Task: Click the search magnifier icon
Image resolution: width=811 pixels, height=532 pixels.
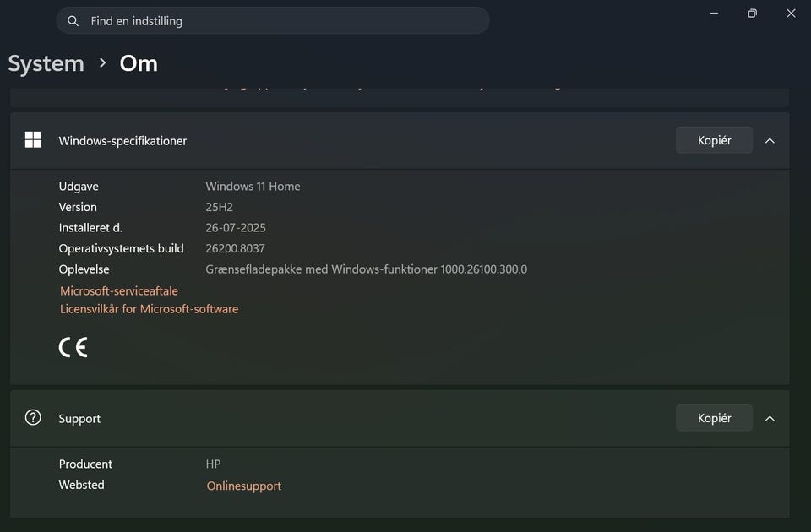Action: (73, 21)
